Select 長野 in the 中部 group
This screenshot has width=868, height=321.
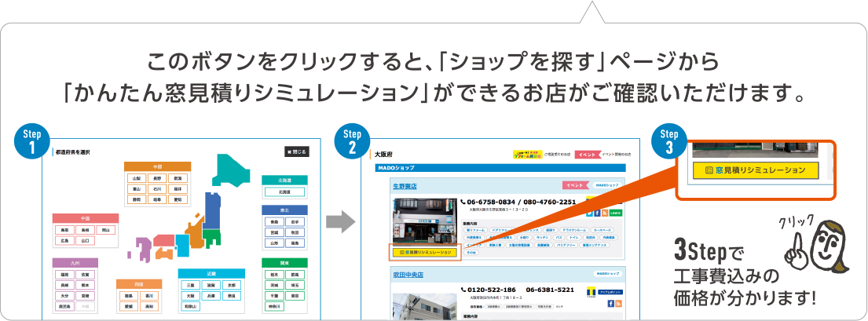pyautogui.click(x=157, y=178)
